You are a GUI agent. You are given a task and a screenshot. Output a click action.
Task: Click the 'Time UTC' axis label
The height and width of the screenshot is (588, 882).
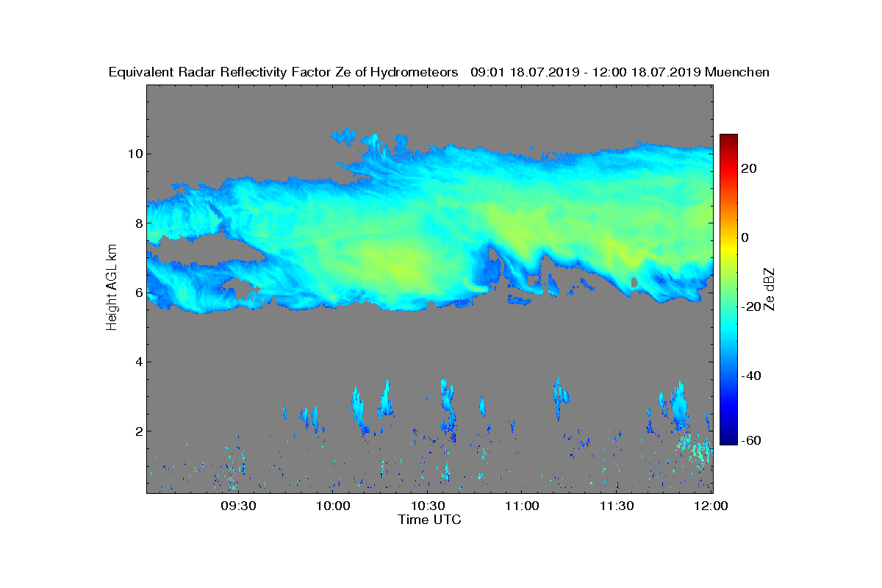pyautogui.click(x=430, y=520)
